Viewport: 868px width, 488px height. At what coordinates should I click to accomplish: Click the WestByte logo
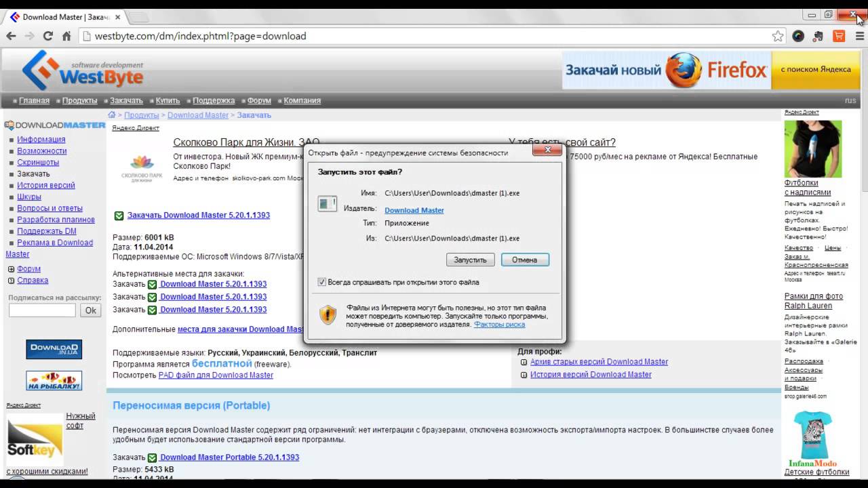click(x=83, y=70)
